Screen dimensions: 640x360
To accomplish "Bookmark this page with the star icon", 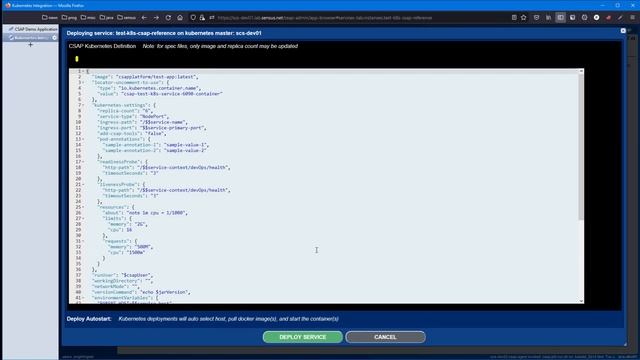I will (x=524, y=18).
